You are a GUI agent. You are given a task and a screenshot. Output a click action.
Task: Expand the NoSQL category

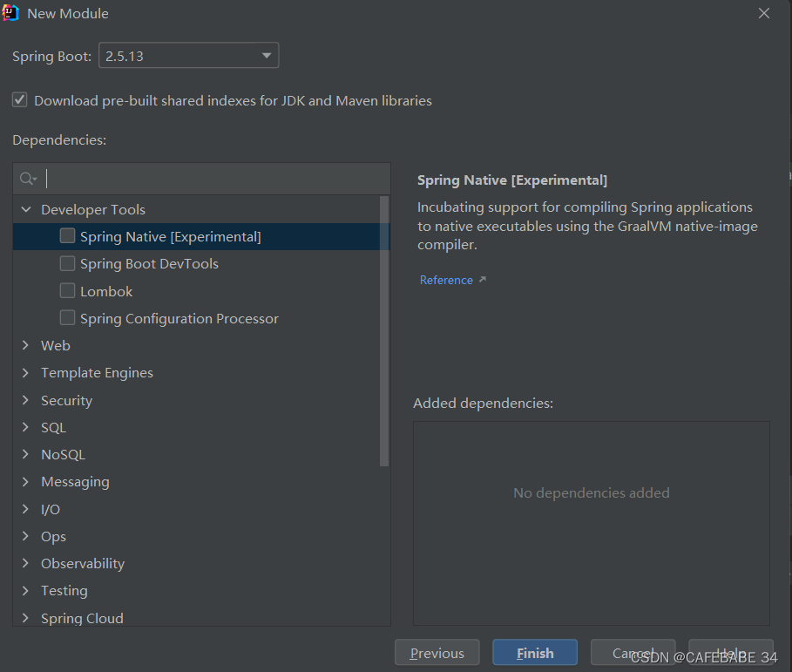[x=25, y=454]
